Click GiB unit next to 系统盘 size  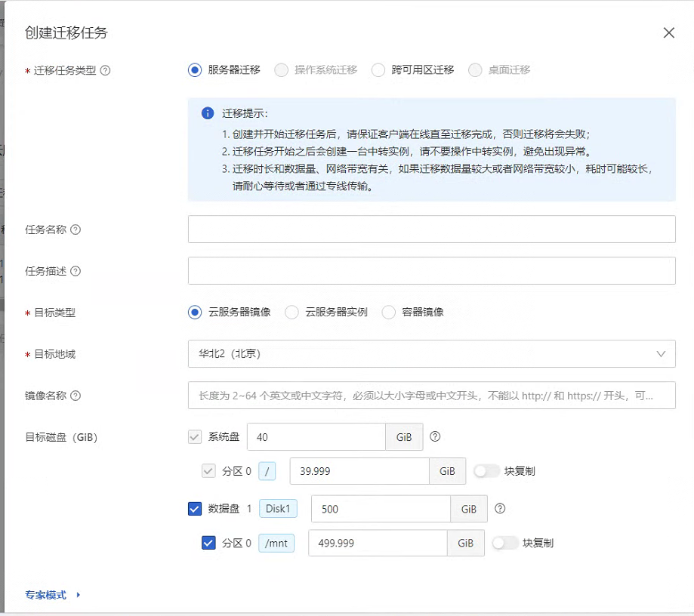point(404,437)
